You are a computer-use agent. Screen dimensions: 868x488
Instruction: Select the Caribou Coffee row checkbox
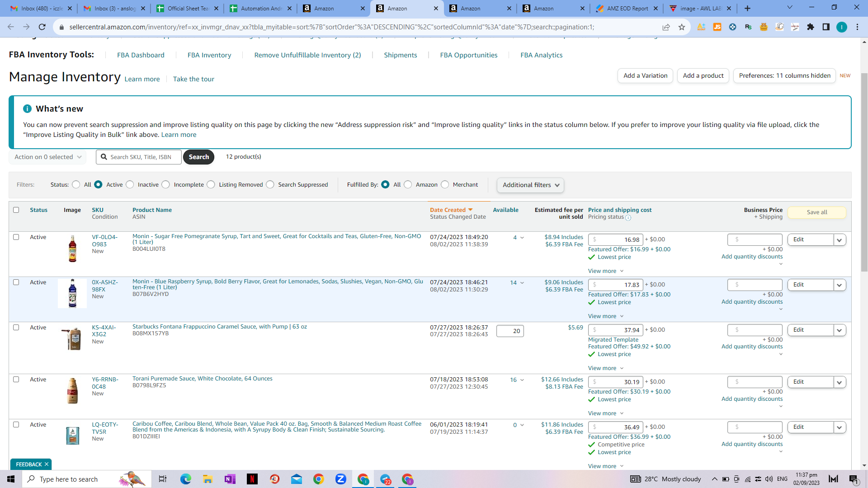(x=16, y=425)
